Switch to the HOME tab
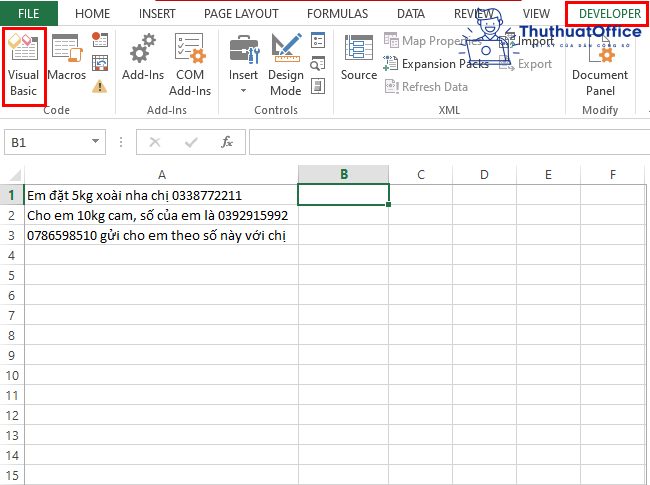Screen dimensions: 650x485 [92, 14]
